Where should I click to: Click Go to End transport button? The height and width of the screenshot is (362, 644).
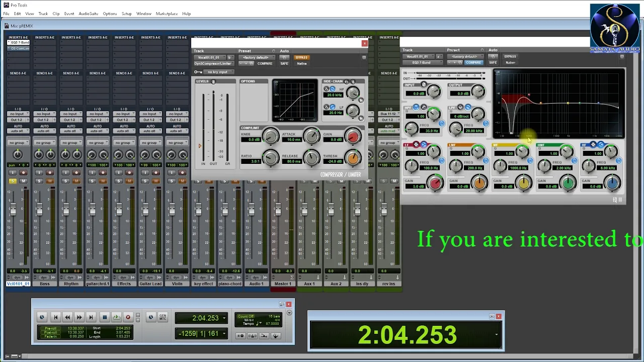coord(91,317)
